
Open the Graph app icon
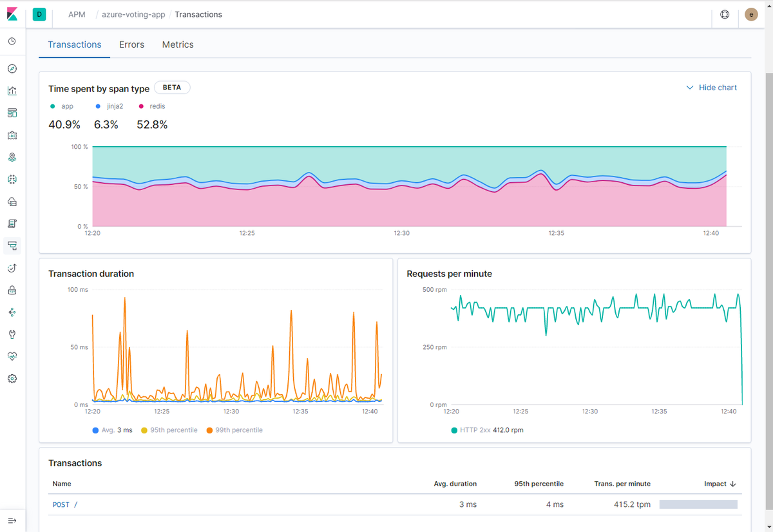(12, 312)
